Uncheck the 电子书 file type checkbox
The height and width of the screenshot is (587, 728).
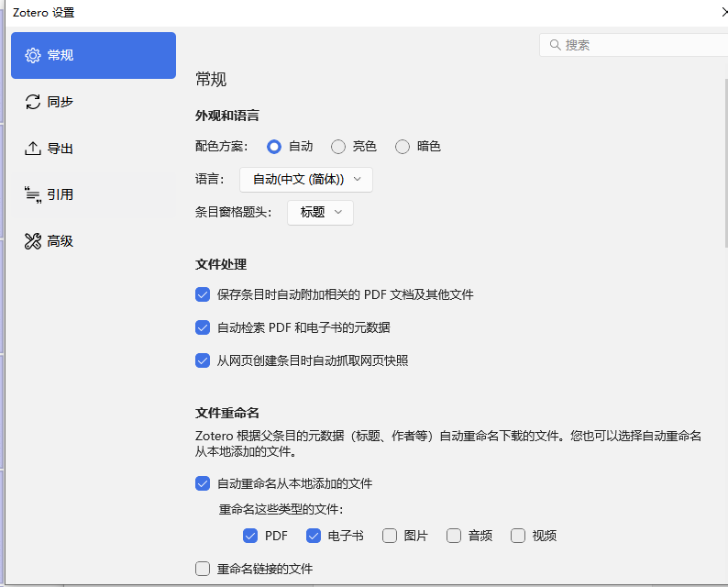pos(314,536)
